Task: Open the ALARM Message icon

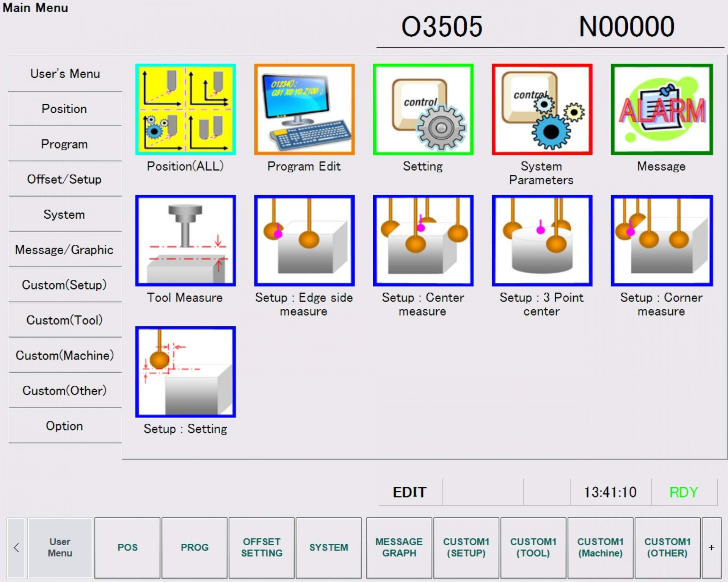Action: tap(661, 109)
